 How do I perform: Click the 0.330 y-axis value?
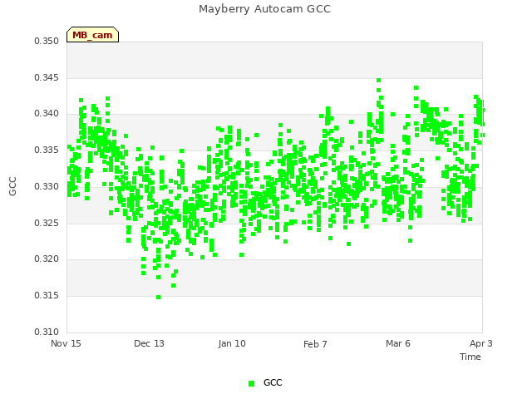click(x=47, y=186)
